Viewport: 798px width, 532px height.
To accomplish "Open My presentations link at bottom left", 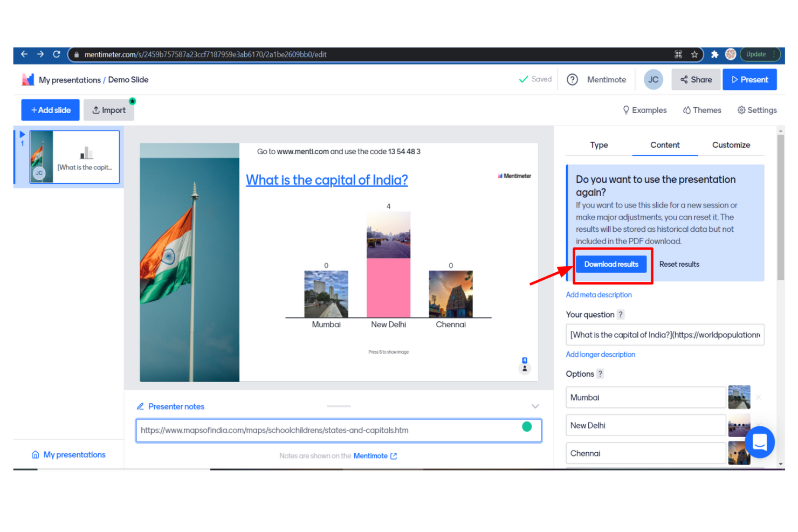I will tap(68, 455).
